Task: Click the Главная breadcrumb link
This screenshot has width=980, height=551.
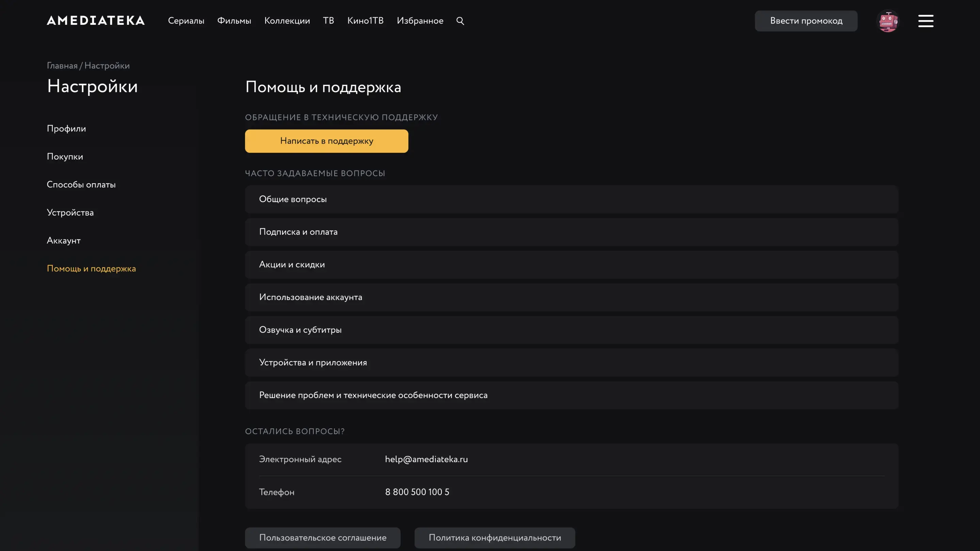Action: pyautogui.click(x=62, y=66)
